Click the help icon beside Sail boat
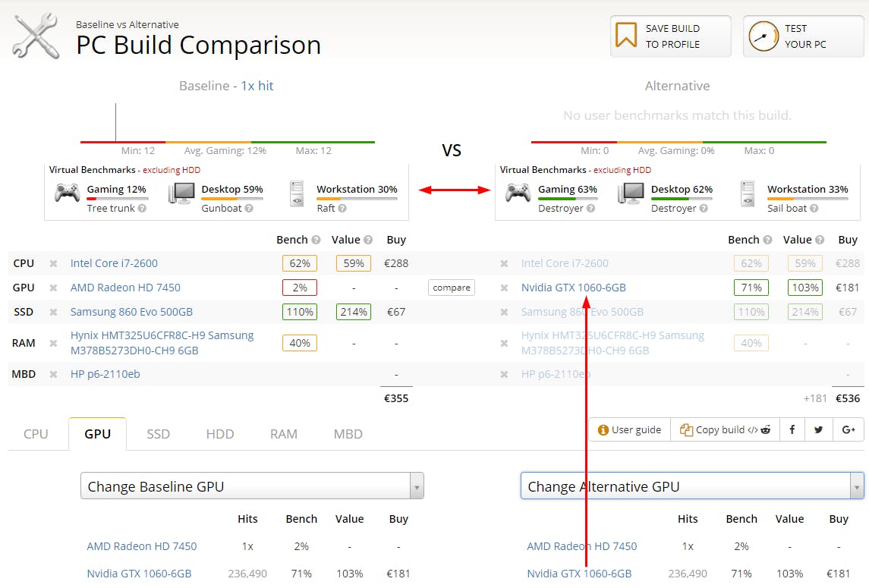The height and width of the screenshot is (588, 869). (814, 209)
